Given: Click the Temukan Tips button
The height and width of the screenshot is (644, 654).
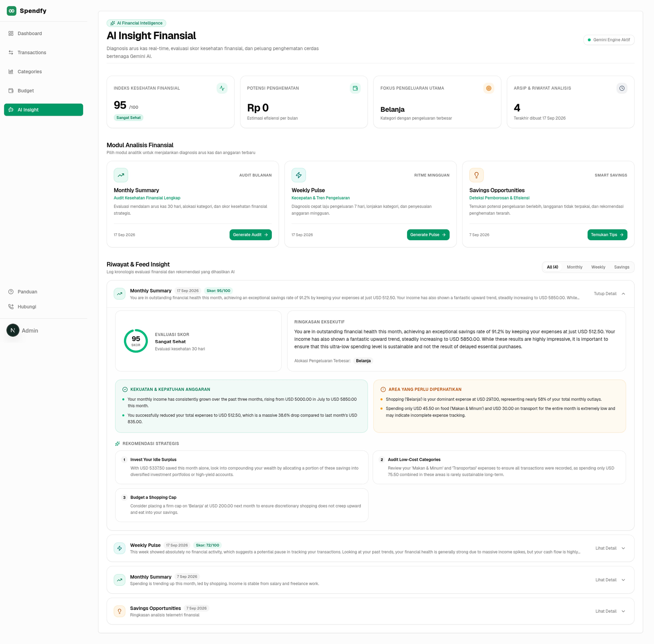Looking at the screenshot, I should [x=607, y=235].
